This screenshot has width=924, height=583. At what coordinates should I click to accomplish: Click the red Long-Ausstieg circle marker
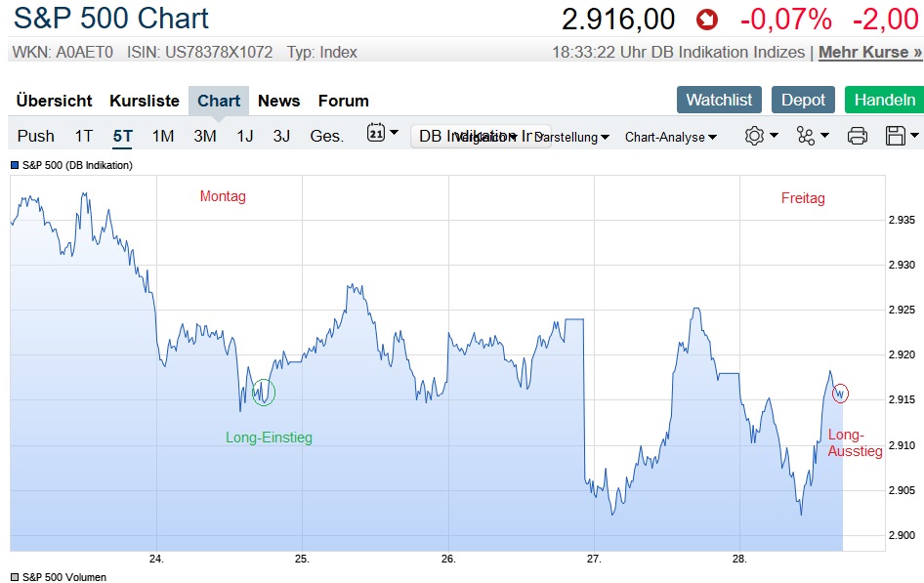tap(840, 393)
